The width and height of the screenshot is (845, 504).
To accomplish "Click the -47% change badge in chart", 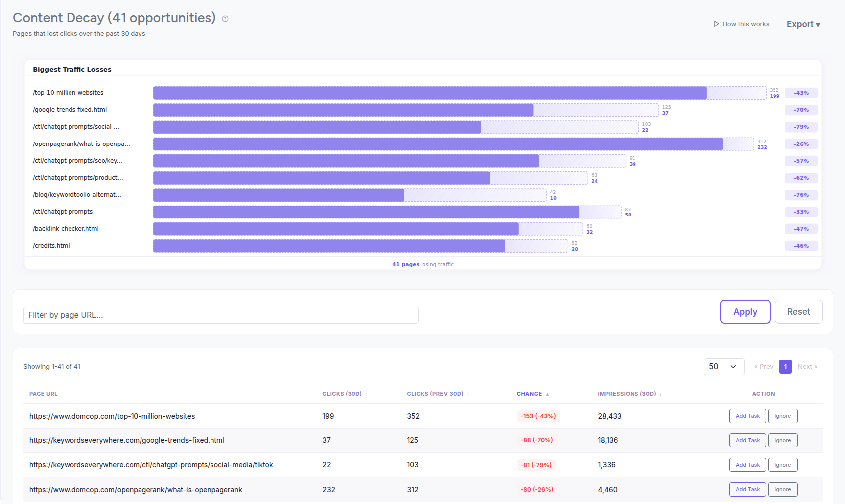I will 801,229.
